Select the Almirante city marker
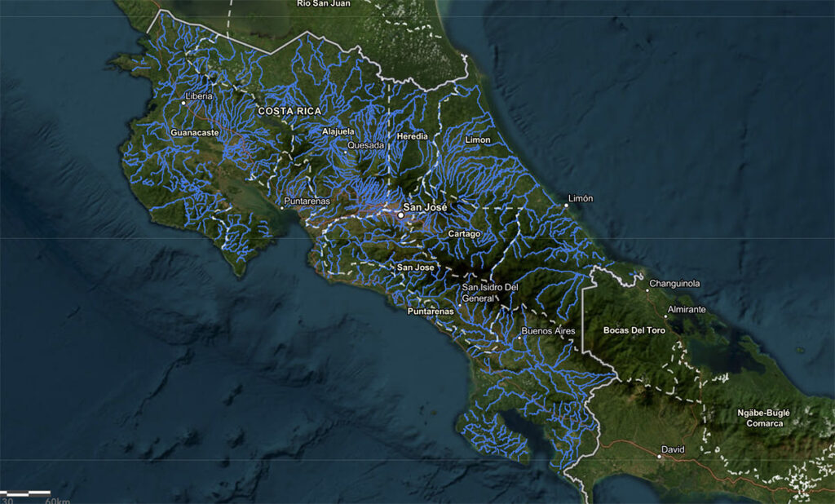The width and height of the screenshot is (835, 504). tap(666, 316)
